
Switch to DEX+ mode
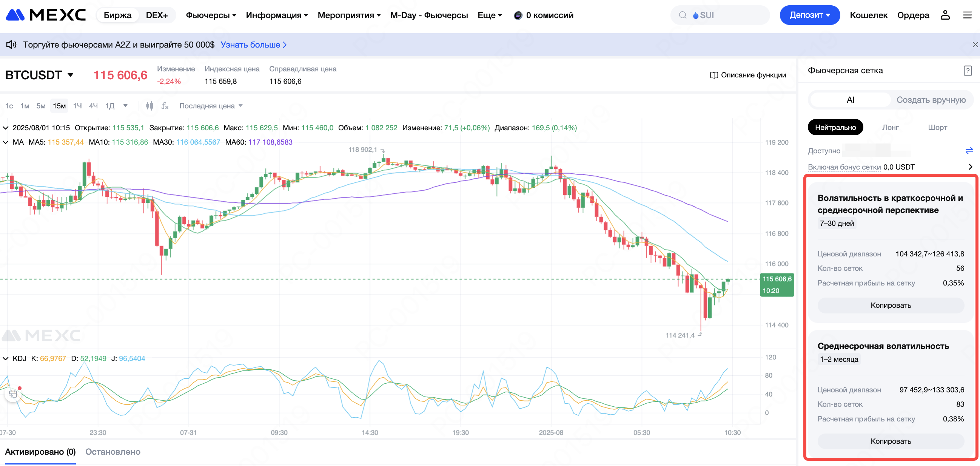tap(157, 15)
